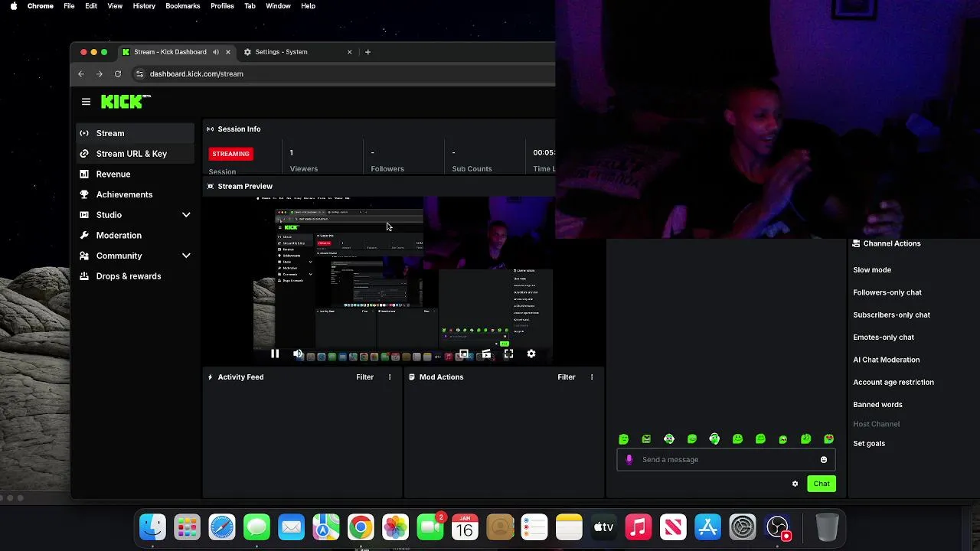The width and height of the screenshot is (980, 551).
Task: Go back in Chrome
Action: pos(81,74)
